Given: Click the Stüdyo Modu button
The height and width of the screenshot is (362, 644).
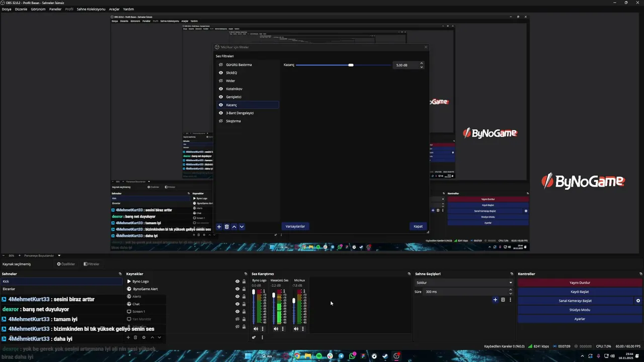Looking at the screenshot, I should point(580,310).
